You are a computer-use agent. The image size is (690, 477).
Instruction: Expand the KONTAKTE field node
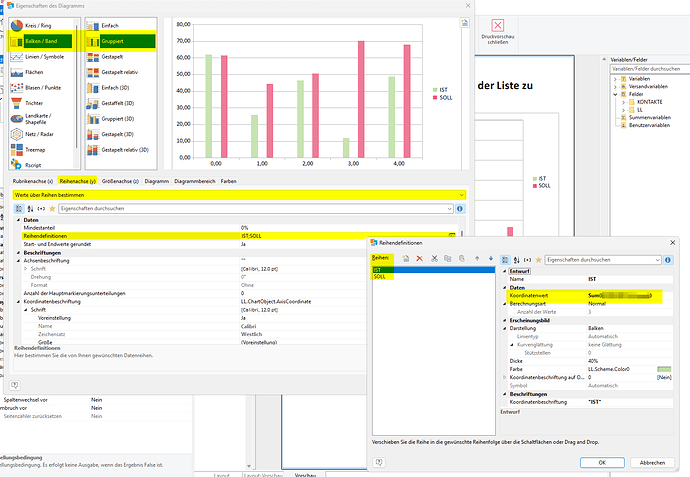click(x=623, y=102)
